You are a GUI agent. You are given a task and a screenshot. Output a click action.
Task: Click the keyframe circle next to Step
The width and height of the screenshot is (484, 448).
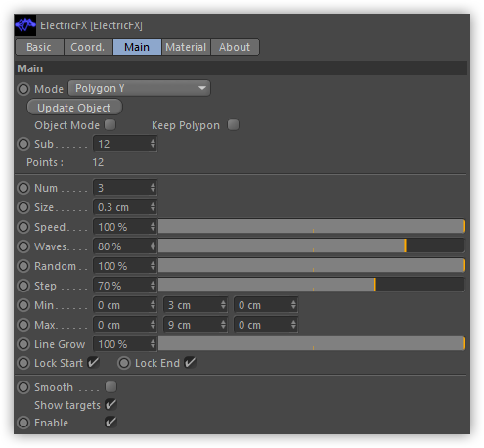(23, 286)
